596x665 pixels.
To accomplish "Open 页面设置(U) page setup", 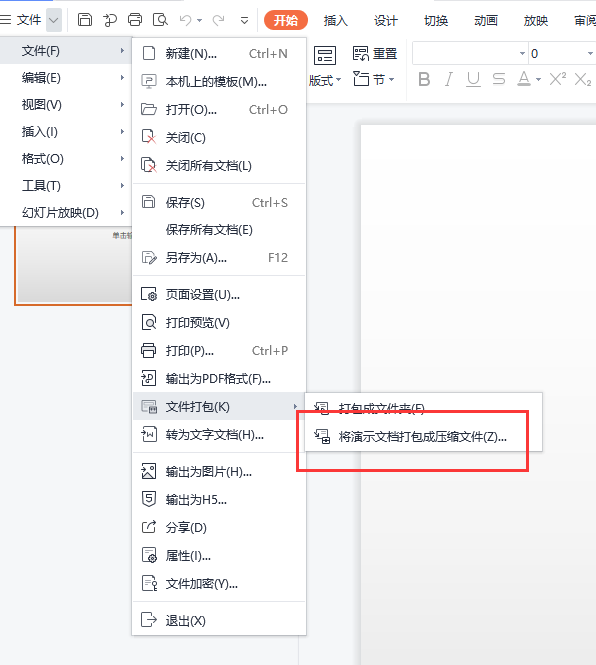I will (219, 295).
